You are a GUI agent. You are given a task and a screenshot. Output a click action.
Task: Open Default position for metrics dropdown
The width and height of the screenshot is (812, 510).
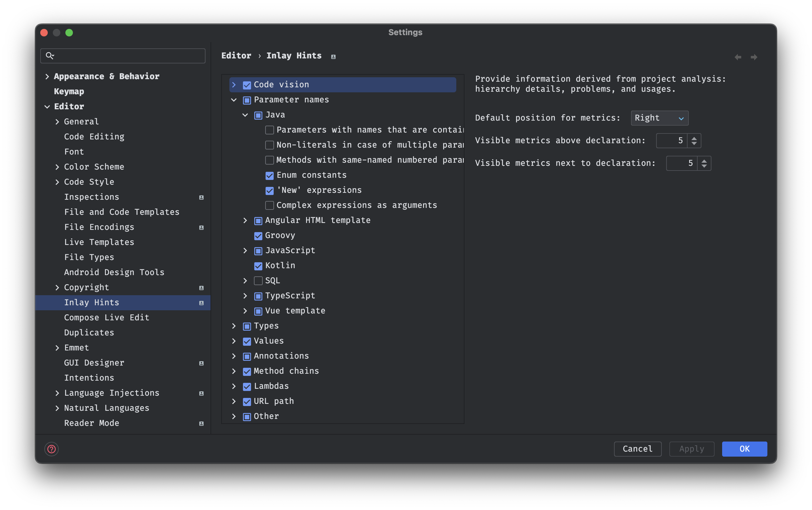point(659,118)
